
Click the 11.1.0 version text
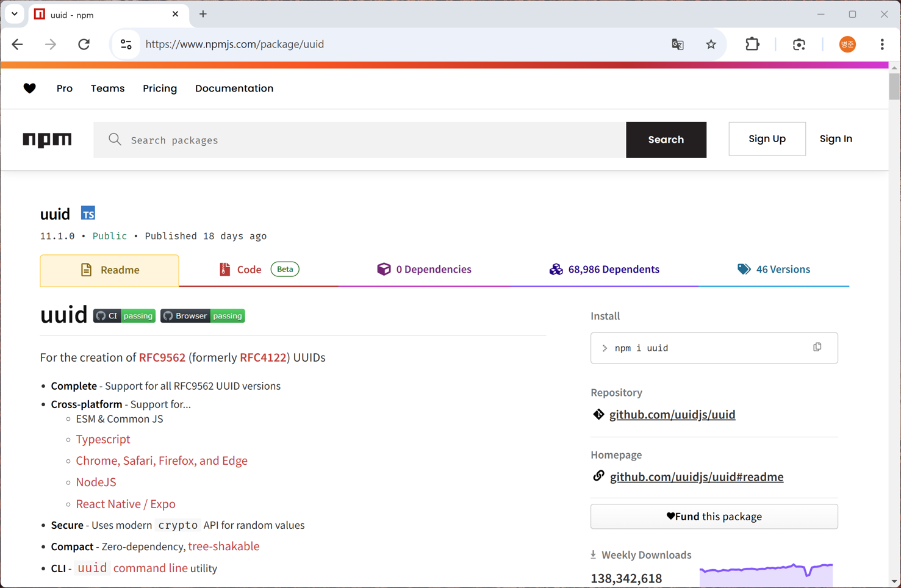(x=57, y=236)
